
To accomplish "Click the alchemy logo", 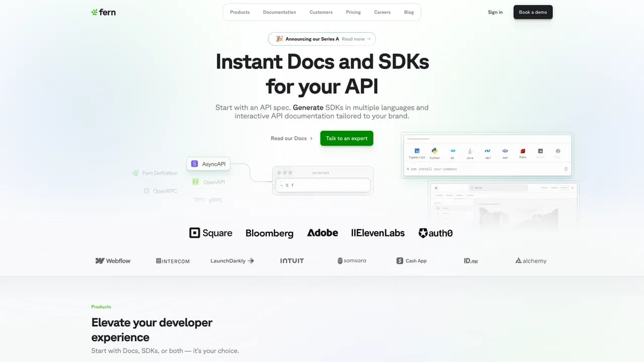I will pos(531,261).
